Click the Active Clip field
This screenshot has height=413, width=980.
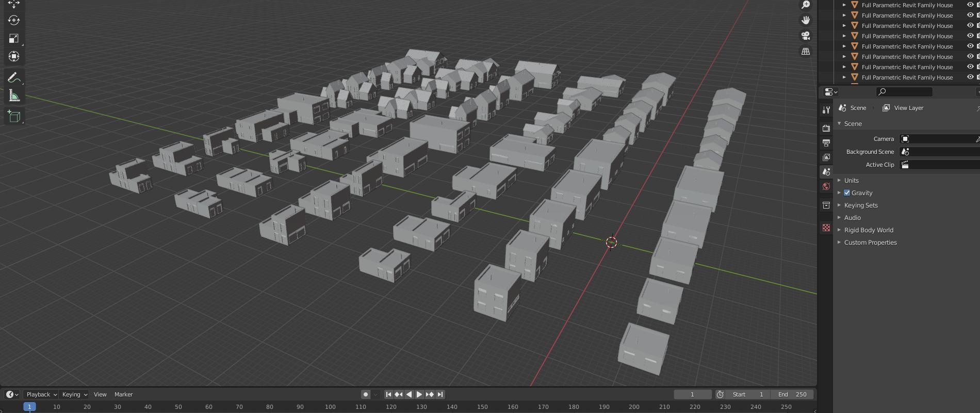pos(939,165)
